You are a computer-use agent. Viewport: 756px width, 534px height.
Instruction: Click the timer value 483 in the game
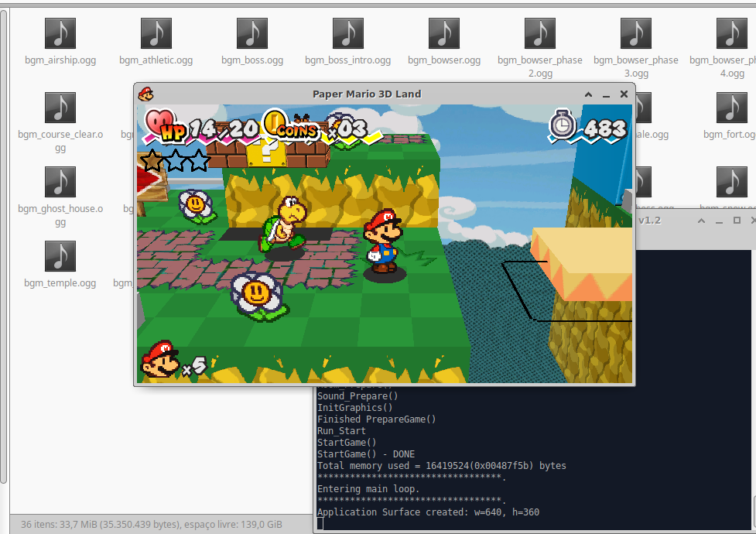(606, 128)
